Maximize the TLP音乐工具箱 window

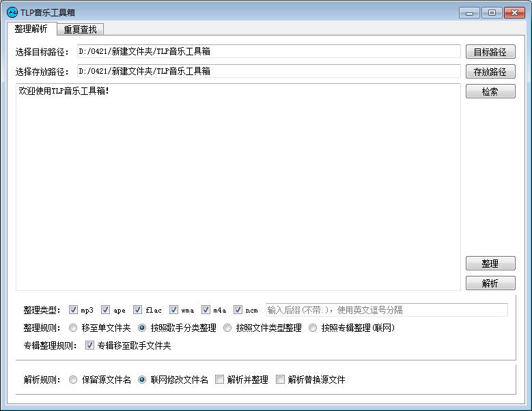coord(492,13)
